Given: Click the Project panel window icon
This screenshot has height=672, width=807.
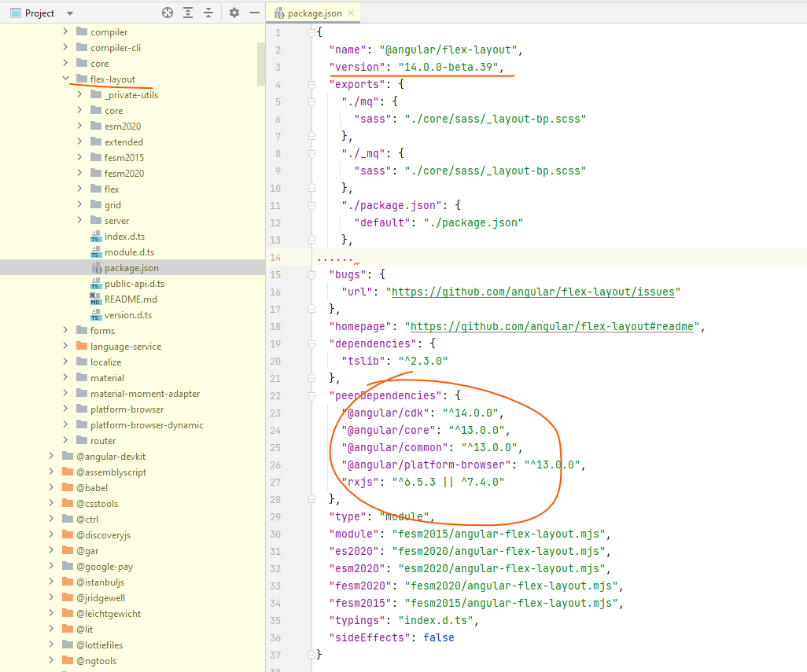Looking at the screenshot, I should point(16,13).
